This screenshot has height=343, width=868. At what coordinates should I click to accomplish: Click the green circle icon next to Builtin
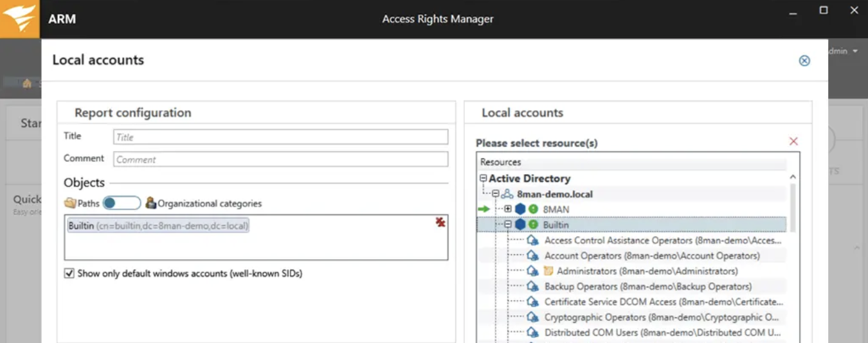[x=533, y=225]
